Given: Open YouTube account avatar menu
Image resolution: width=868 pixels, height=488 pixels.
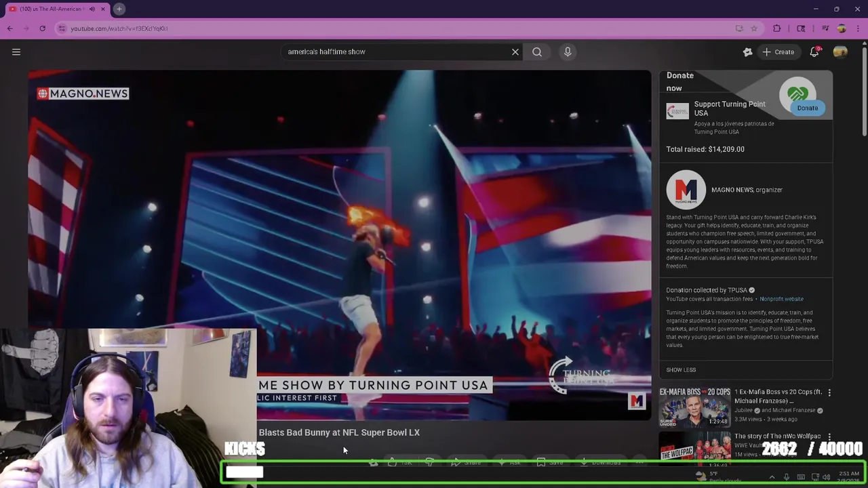Looking at the screenshot, I should (x=840, y=52).
